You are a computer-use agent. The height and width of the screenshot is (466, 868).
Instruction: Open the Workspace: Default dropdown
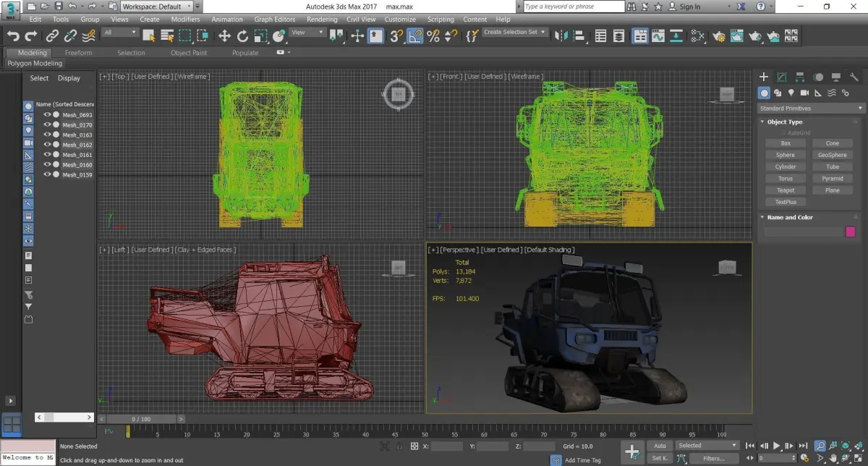click(x=157, y=7)
